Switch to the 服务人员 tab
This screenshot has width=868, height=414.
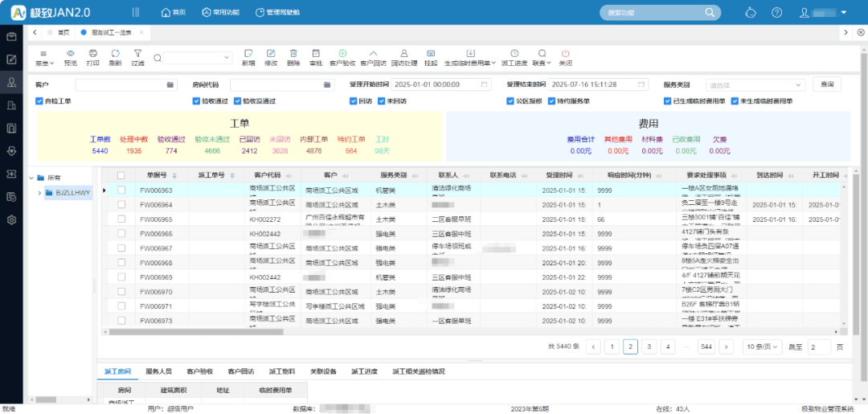(x=158, y=371)
